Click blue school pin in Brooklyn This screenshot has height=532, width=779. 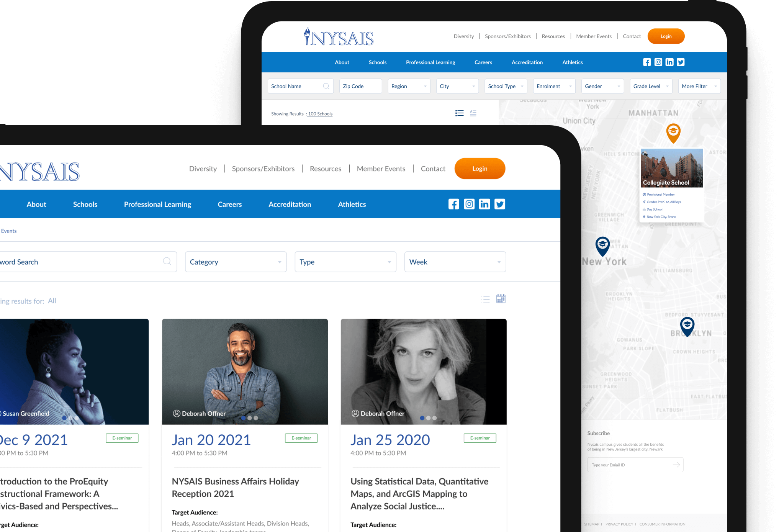(x=687, y=327)
